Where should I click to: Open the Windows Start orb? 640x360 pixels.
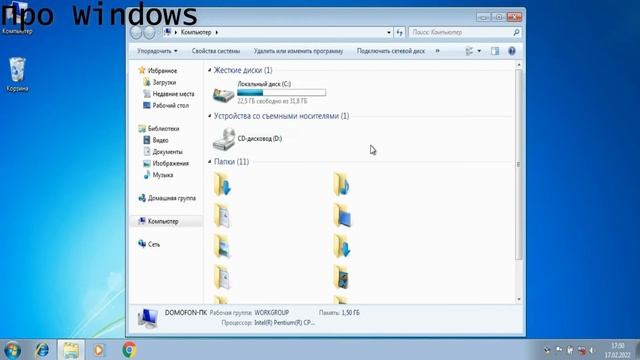point(13,350)
